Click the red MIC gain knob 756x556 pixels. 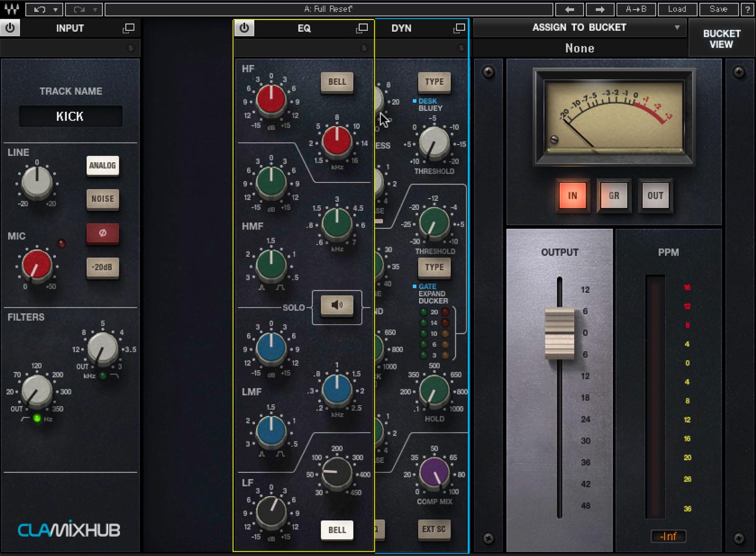pyautogui.click(x=37, y=265)
